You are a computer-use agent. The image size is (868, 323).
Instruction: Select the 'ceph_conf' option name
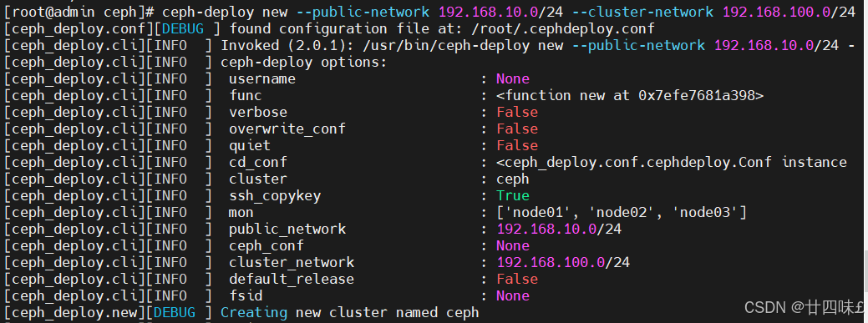point(266,245)
